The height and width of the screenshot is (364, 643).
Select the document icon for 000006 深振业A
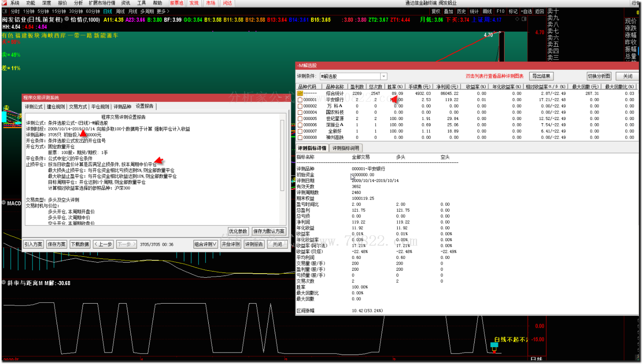tap(300, 125)
